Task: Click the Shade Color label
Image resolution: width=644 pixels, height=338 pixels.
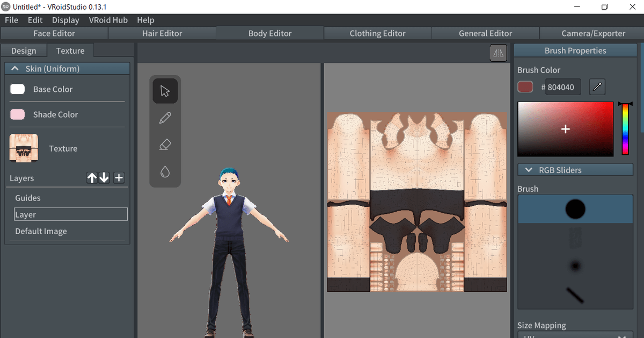Action: point(55,114)
